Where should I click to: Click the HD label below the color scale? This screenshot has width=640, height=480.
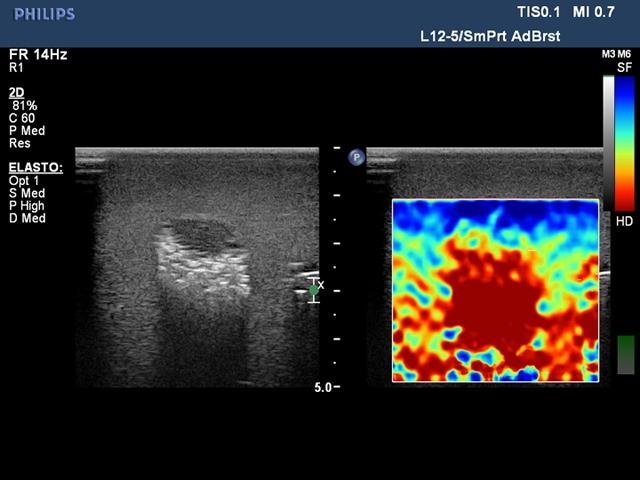tap(624, 220)
